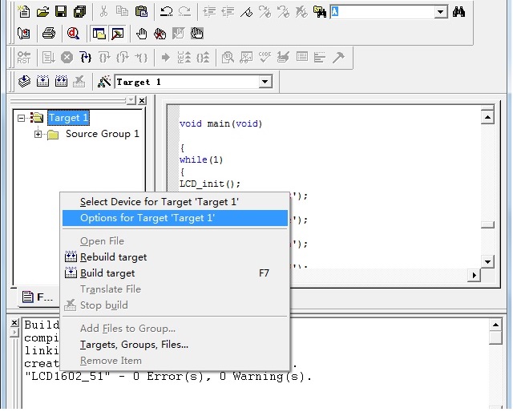Collapse the Target 1 tree node
Image resolution: width=513 pixels, height=420 pixels.
(22, 118)
